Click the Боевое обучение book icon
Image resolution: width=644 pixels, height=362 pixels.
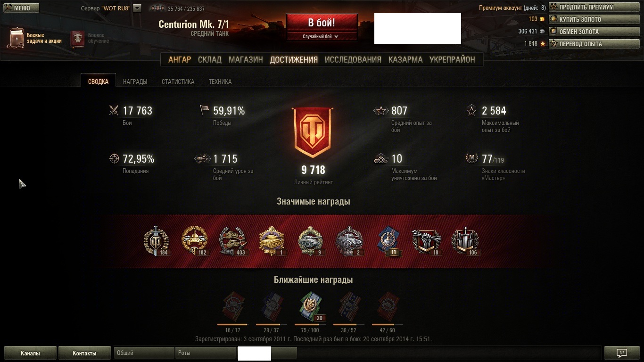click(77, 39)
